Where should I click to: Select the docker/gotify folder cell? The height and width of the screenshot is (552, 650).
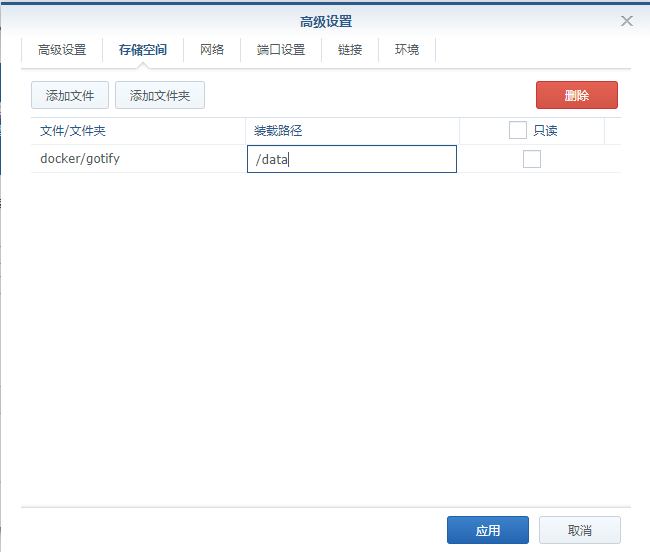click(x=138, y=159)
